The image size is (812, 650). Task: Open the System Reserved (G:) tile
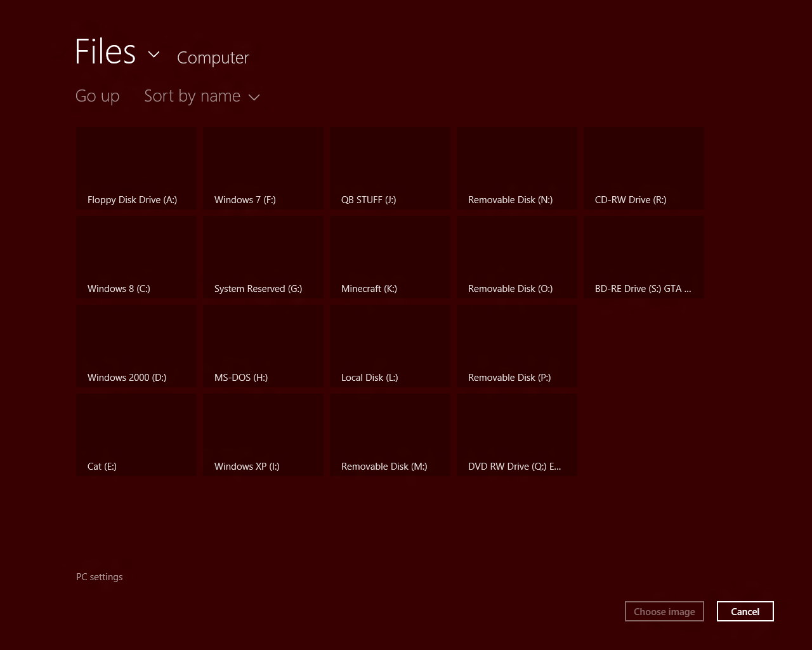(x=263, y=257)
